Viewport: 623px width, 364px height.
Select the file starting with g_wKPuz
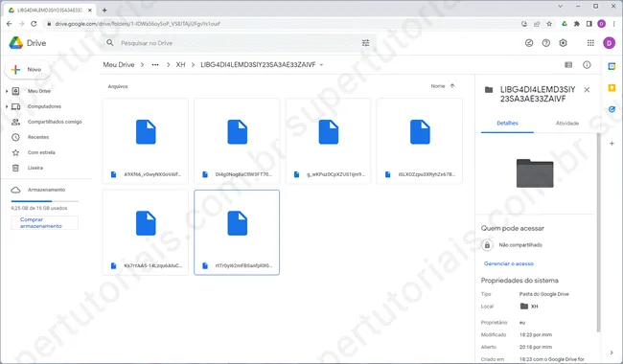coord(328,141)
